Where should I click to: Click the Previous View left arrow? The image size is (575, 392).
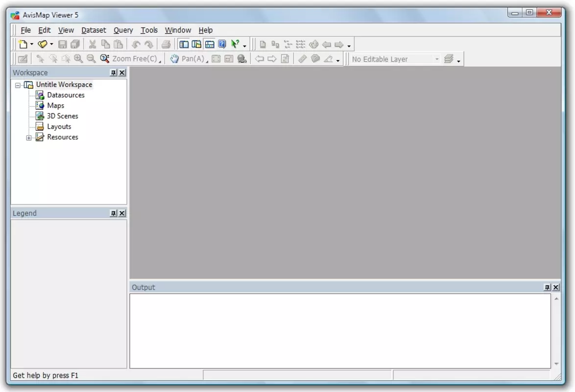click(259, 59)
